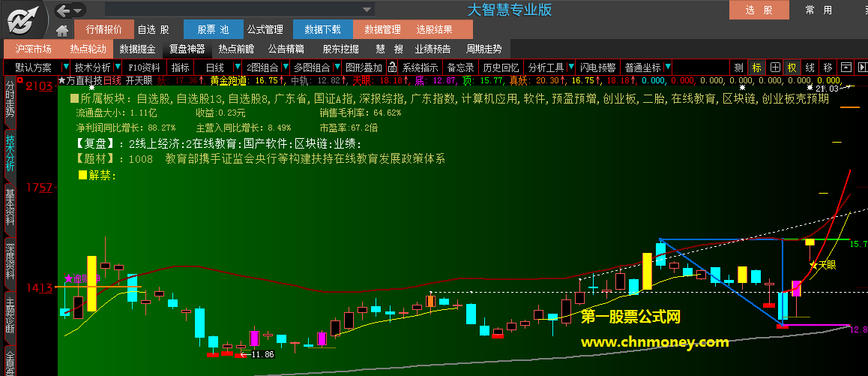This screenshot has height=376, width=868.
Task: Click the 指标 toolbar button
Action: (x=181, y=68)
